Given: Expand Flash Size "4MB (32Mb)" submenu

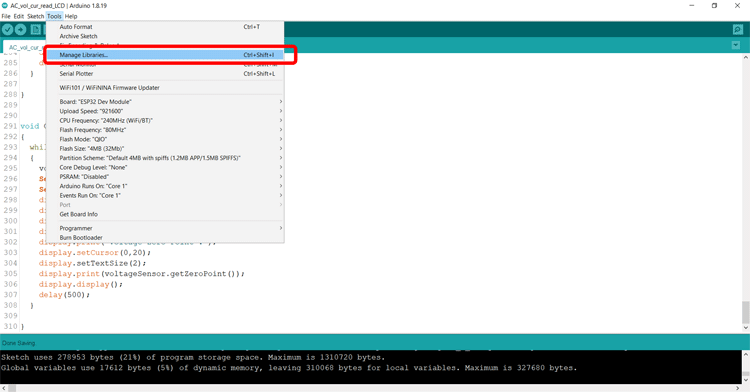Looking at the screenshot, I should (x=165, y=149).
